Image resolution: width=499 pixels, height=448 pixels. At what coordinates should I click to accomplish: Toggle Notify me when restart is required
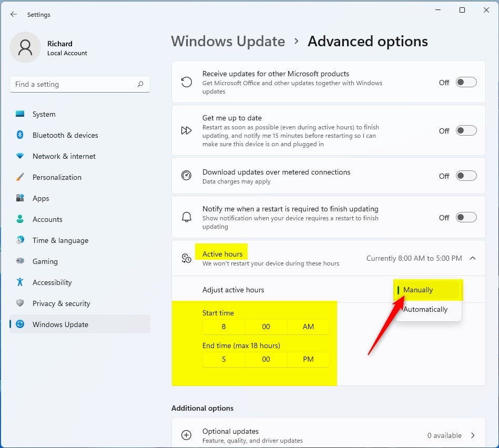point(466,217)
